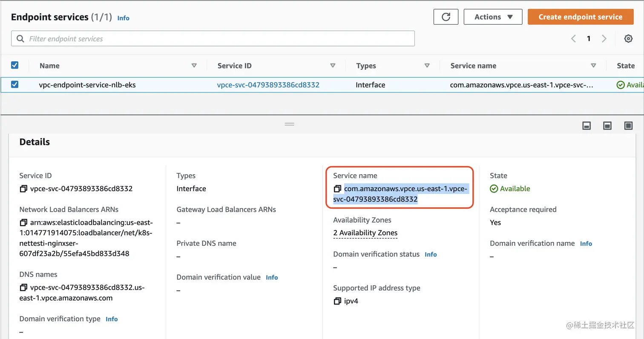Copy the Supported IP address type ipv4

point(337,301)
